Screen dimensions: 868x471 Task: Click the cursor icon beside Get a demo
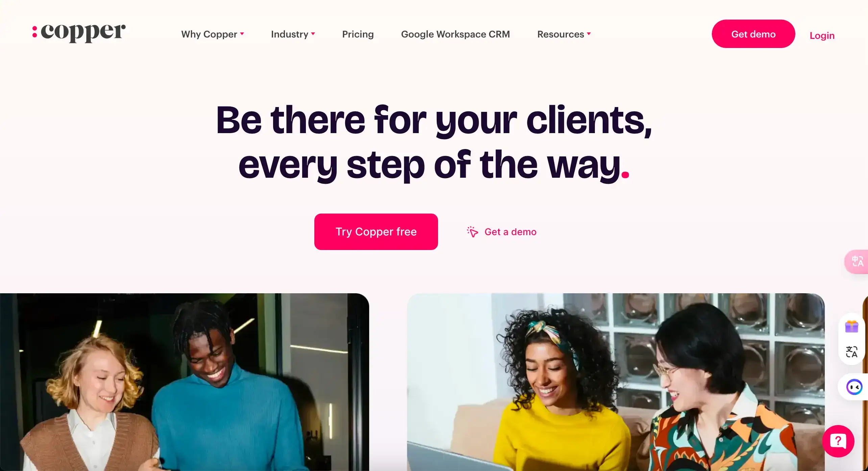click(x=473, y=232)
